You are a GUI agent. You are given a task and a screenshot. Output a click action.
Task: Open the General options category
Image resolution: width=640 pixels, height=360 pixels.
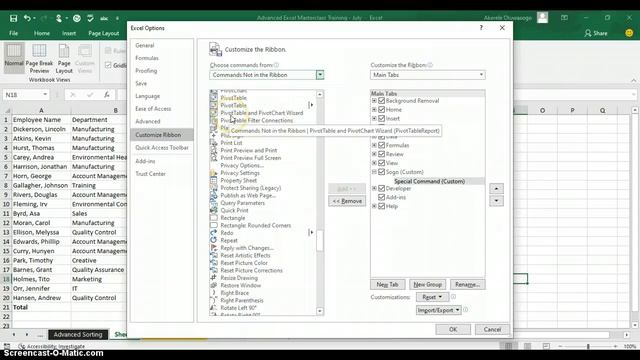pyautogui.click(x=144, y=45)
